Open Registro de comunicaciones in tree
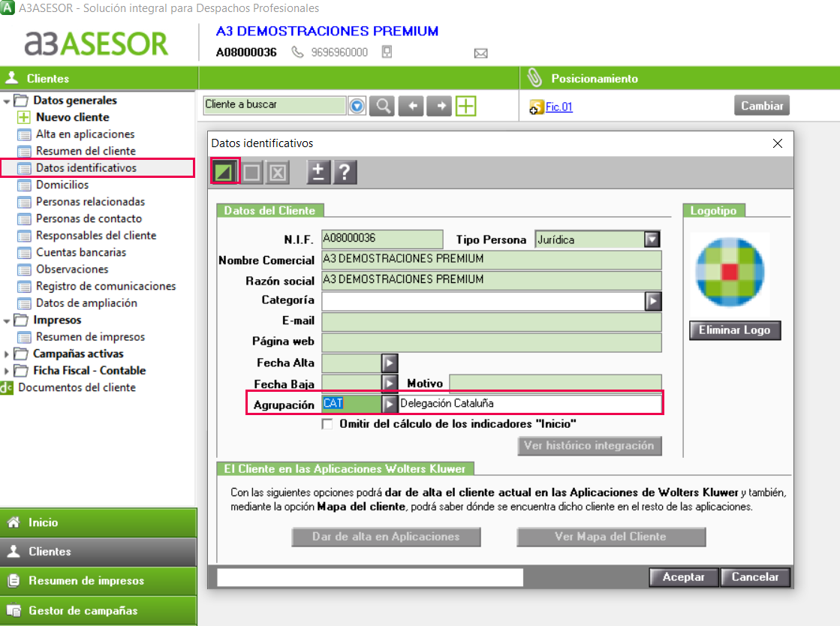840x626 pixels. pyautogui.click(x=106, y=287)
